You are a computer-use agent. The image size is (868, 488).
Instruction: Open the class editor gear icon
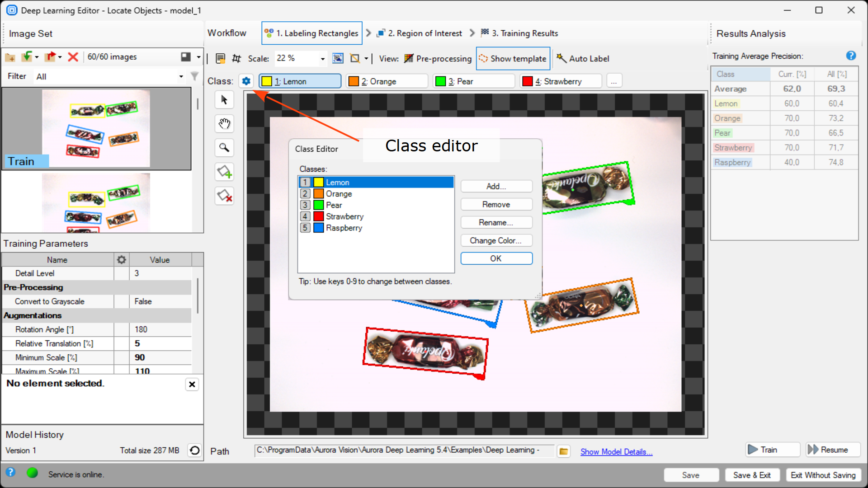pos(246,81)
